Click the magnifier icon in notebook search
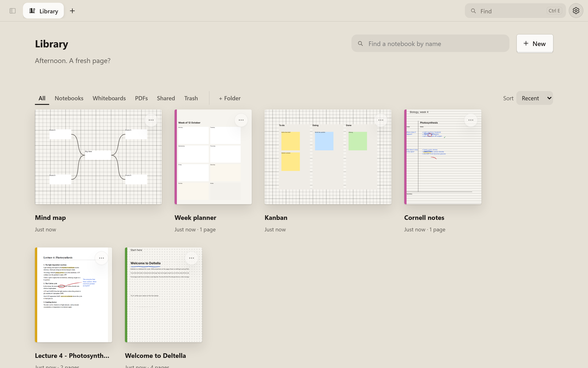This screenshot has height=368, width=588. (361, 43)
